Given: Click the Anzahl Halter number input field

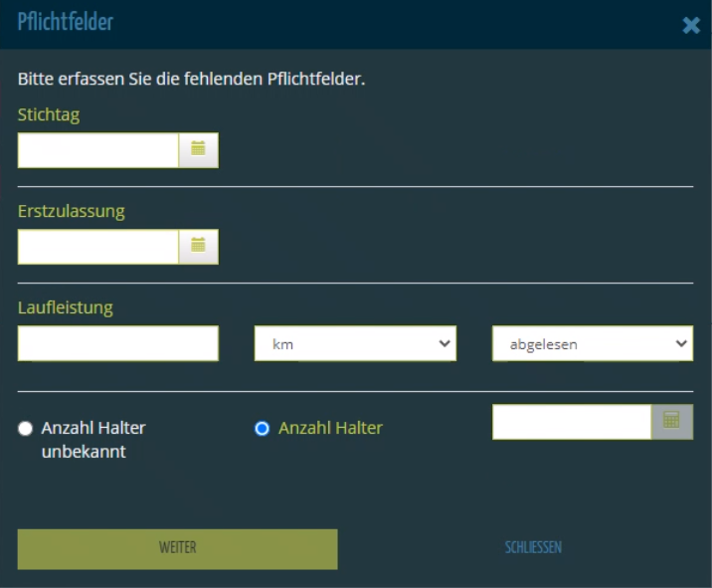Looking at the screenshot, I should 572,422.
